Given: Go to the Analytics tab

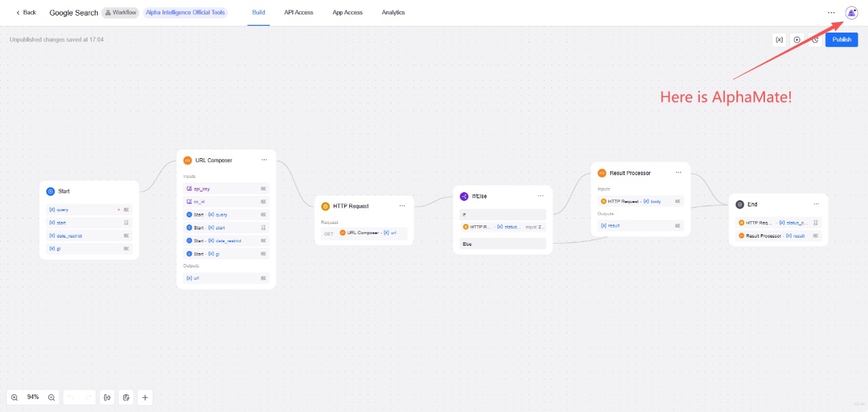Looking at the screenshot, I should tap(393, 12).
